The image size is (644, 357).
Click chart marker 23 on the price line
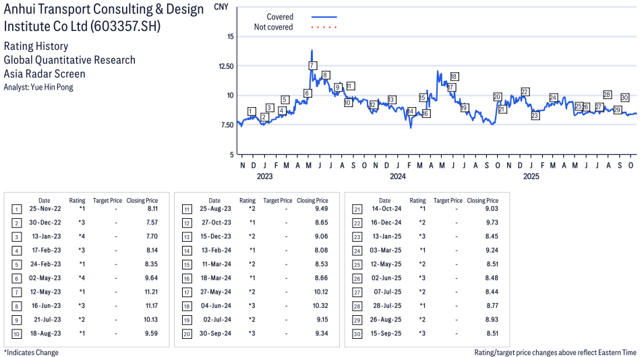(535, 116)
